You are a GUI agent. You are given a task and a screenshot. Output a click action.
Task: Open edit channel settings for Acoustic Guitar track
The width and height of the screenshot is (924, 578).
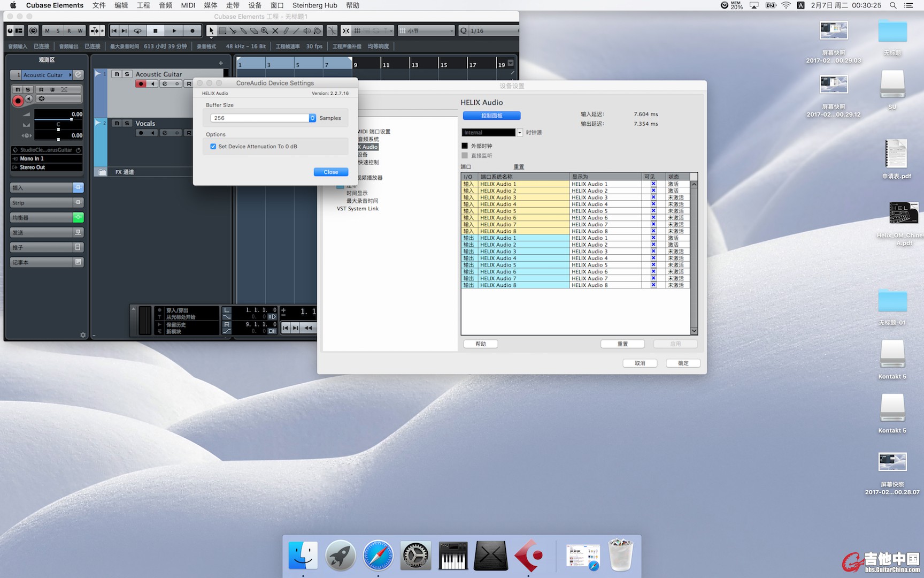(x=165, y=84)
